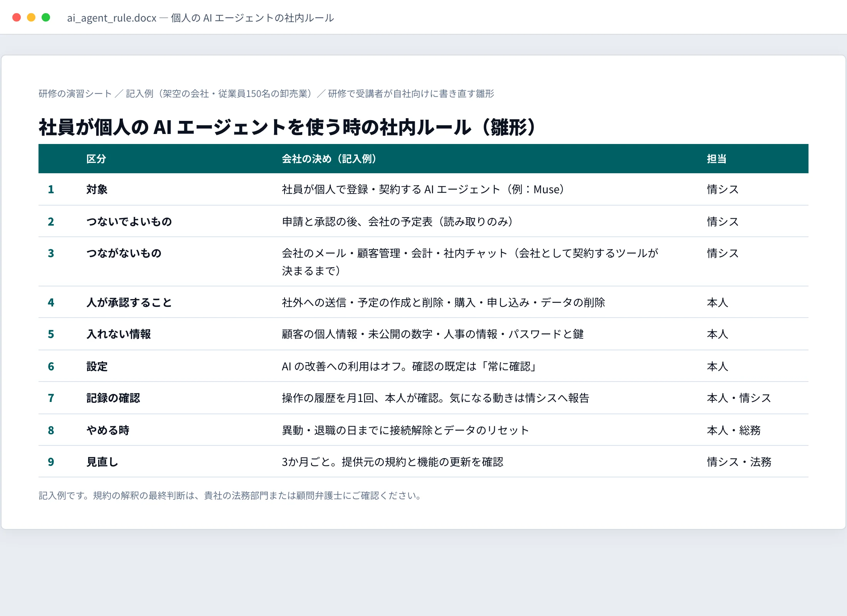847x616 pixels.
Task: Select the つながないもの row label
Action: point(124,253)
